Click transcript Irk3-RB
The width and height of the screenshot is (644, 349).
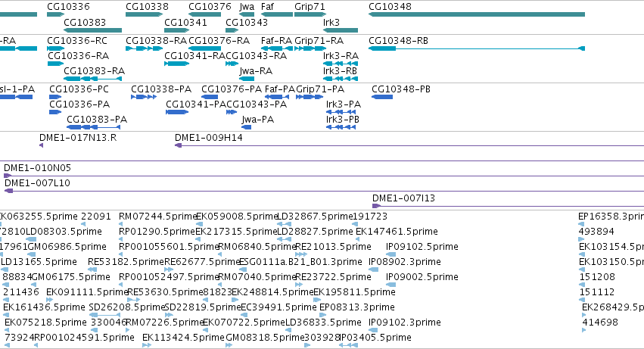[x=340, y=71]
